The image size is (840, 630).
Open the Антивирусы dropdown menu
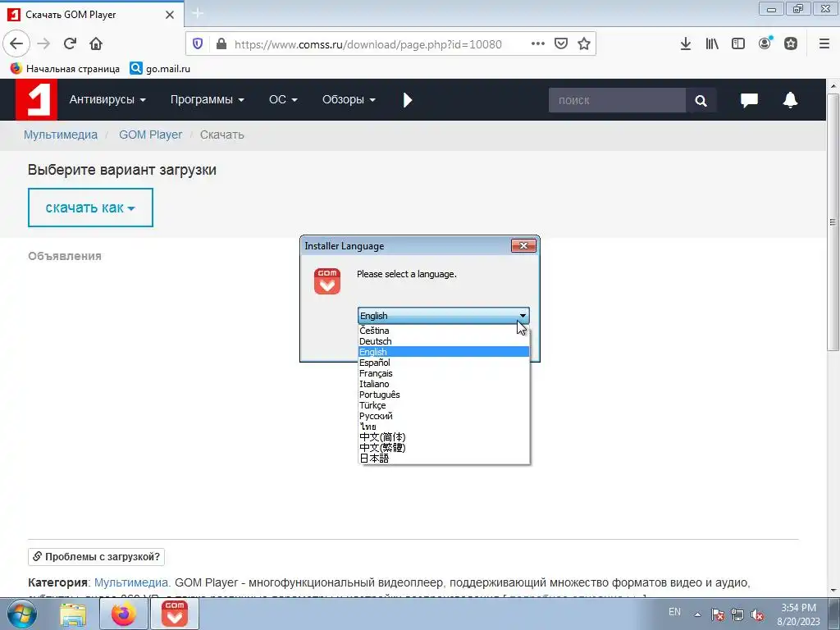click(107, 99)
